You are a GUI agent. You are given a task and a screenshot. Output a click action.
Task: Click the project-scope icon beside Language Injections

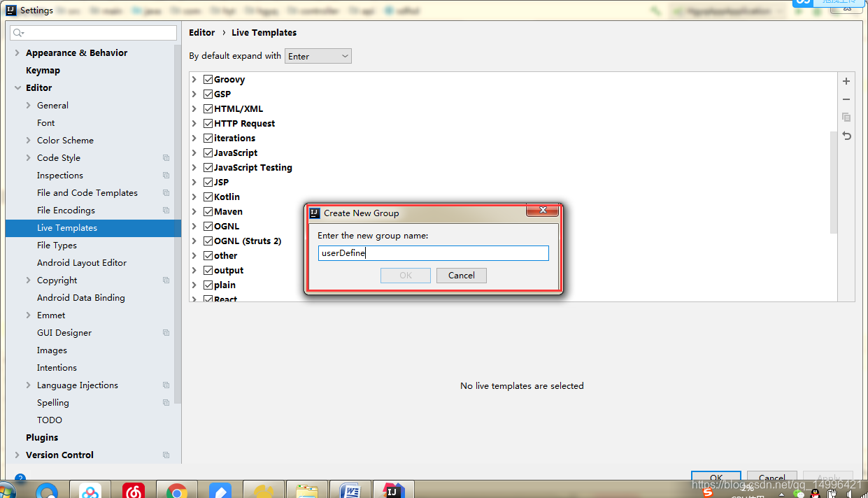pyautogui.click(x=166, y=385)
